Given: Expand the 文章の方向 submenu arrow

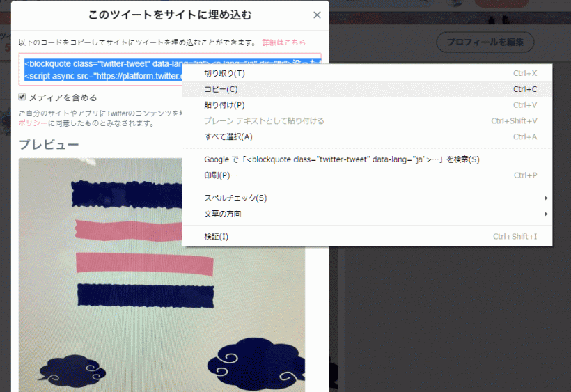Looking at the screenshot, I should pyautogui.click(x=545, y=214).
